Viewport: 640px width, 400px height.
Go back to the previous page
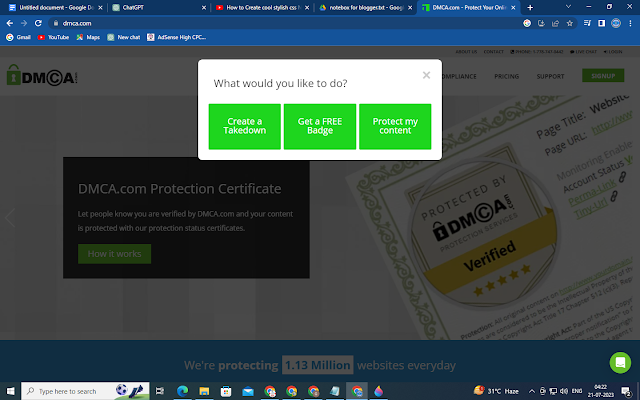pos(10,23)
